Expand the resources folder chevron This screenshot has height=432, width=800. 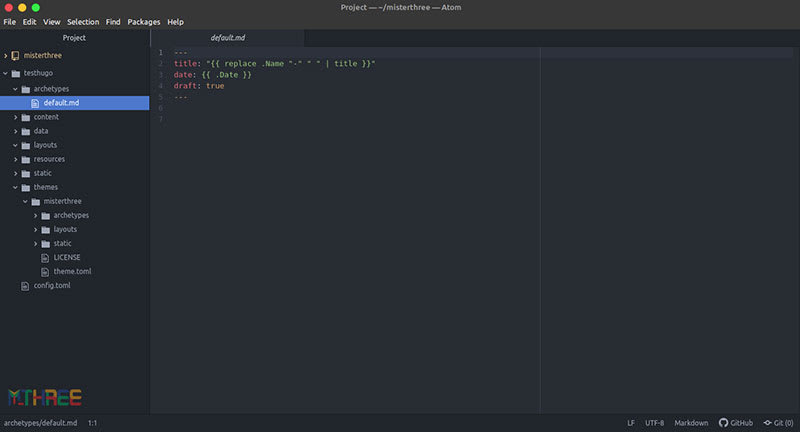tap(15, 160)
